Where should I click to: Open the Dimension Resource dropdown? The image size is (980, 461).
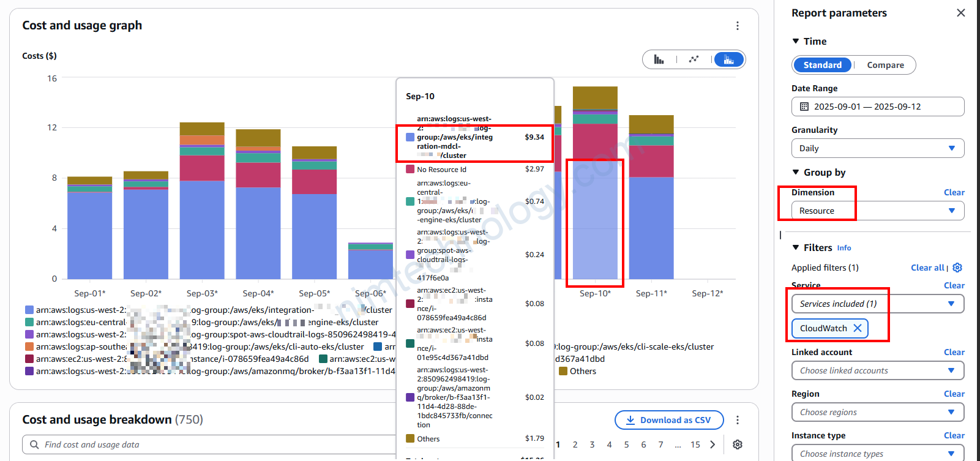click(x=877, y=211)
